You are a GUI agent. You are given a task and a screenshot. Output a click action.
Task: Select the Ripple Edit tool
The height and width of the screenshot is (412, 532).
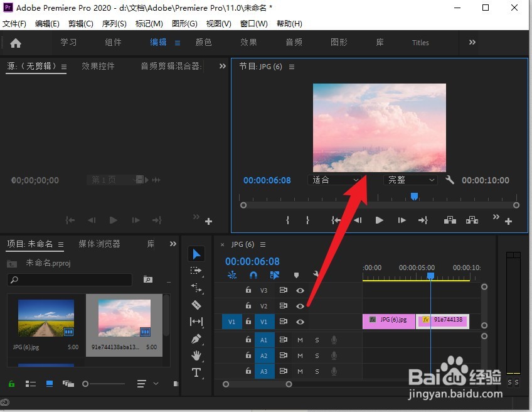click(196, 288)
